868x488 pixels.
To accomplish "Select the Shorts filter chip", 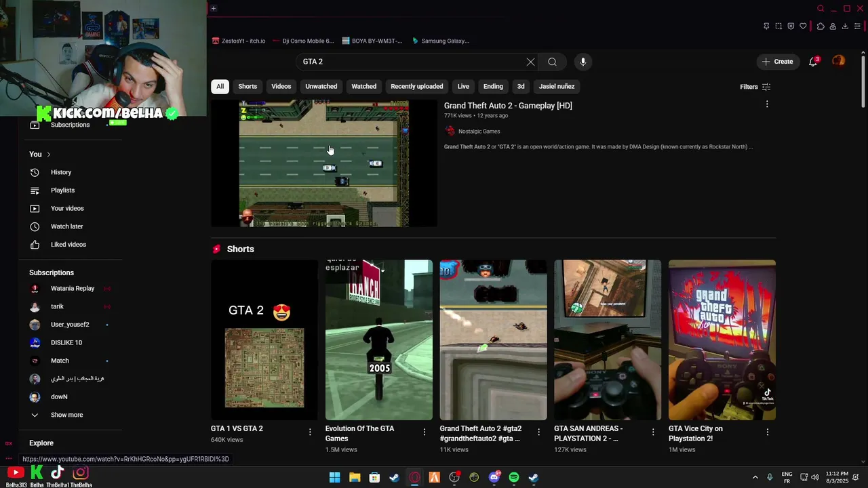I will click(x=248, y=86).
